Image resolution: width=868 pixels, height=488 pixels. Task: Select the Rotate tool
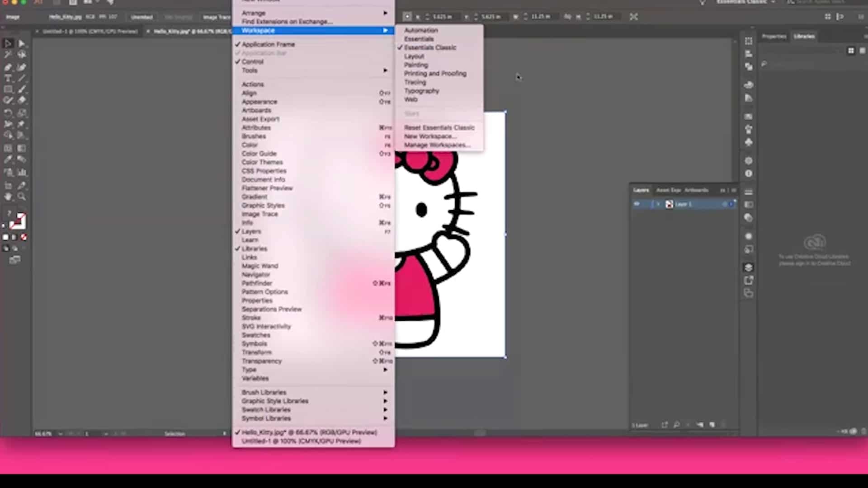click(x=8, y=113)
